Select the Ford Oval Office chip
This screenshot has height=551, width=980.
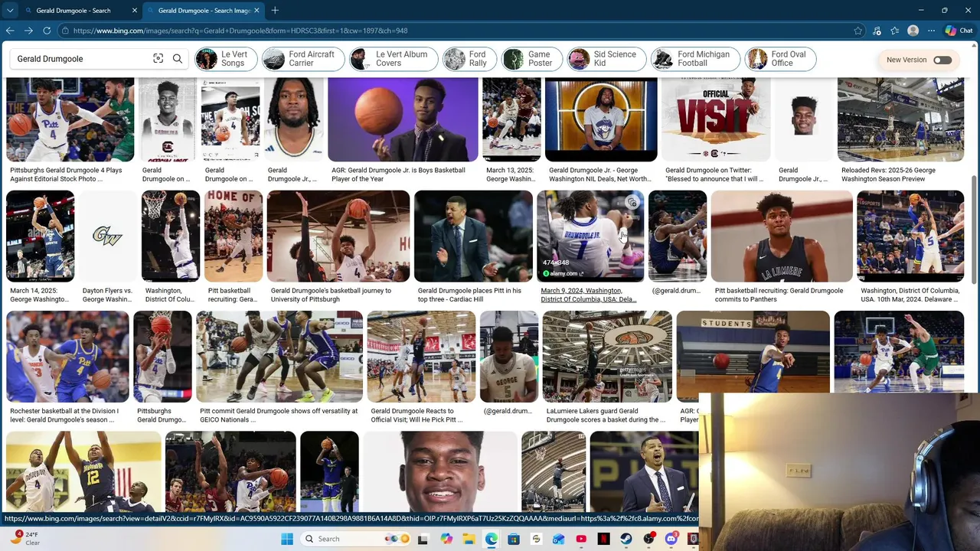[x=781, y=59]
